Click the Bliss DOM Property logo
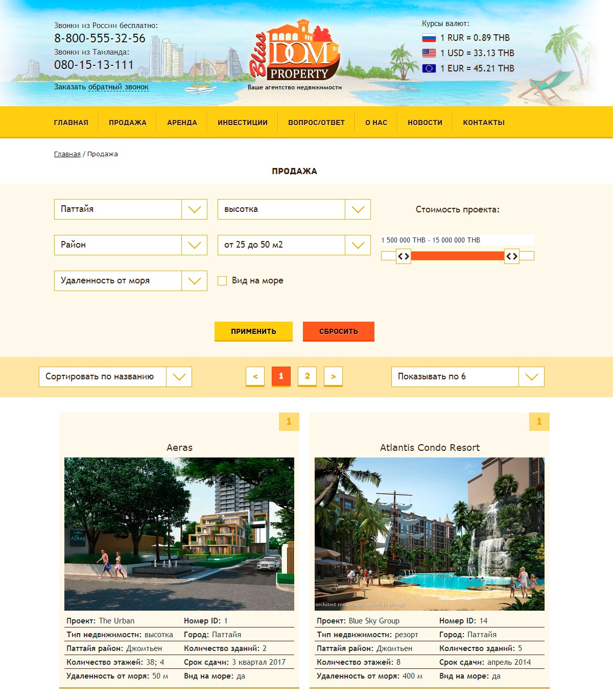The width and height of the screenshot is (613, 700). pos(294,50)
